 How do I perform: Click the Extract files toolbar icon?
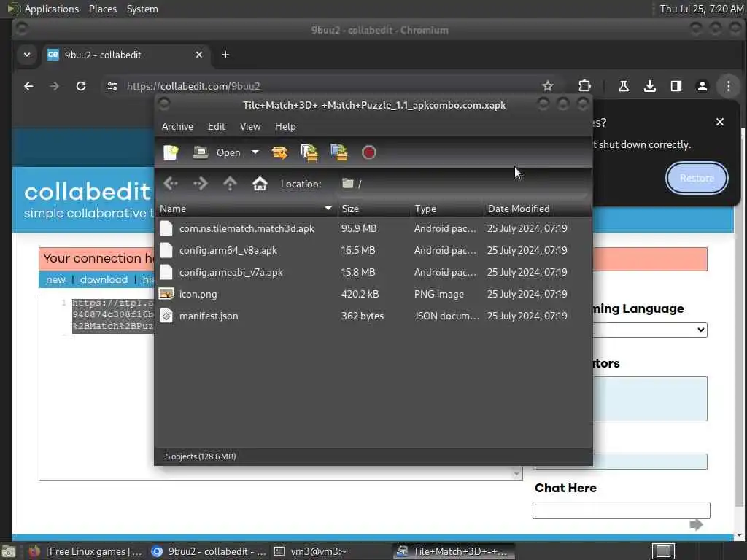click(x=279, y=152)
